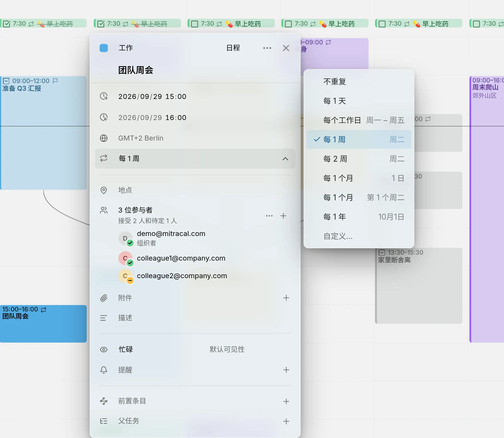Click the attachment paperclip icon
Viewport: 504px width, 438px height.
point(104,298)
